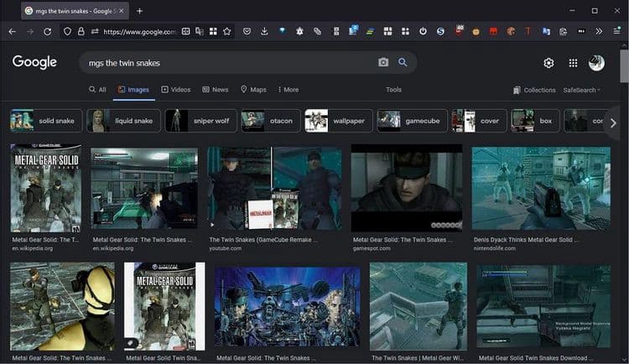Screen dimensions: 629x364
Task: Switch to the Videos tab
Action: [176, 90]
